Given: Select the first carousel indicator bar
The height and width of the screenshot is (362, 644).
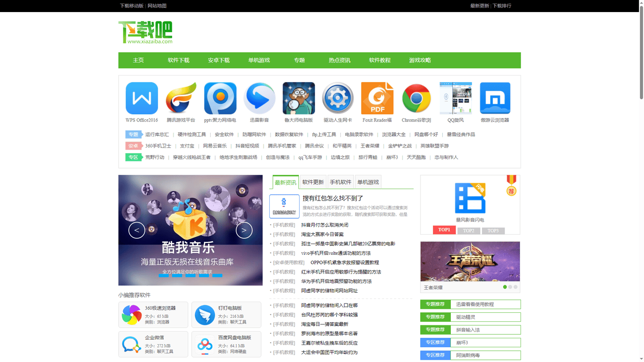Looking at the screenshot, I should pyautogui.click(x=164, y=276).
